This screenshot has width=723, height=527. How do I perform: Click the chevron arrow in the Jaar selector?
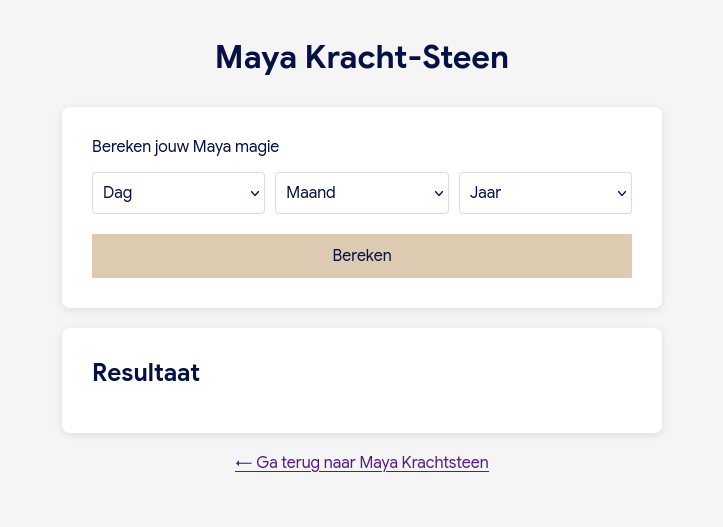(622, 194)
